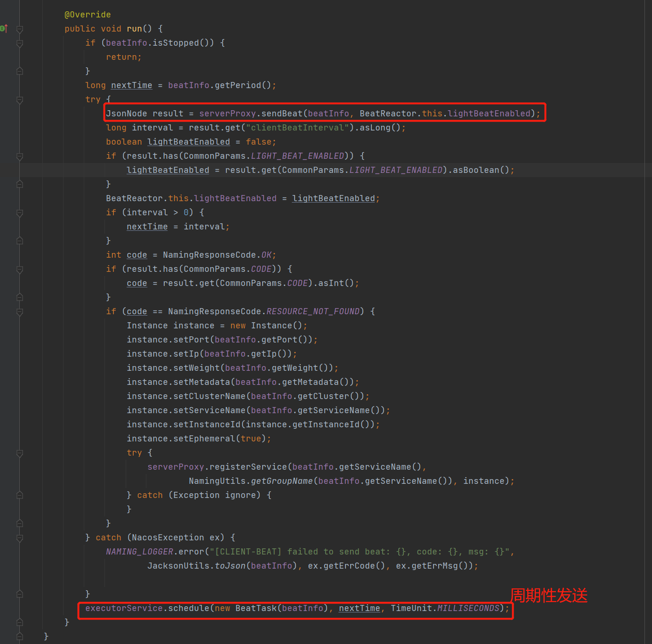Select the serverProxy field on the JsonNode result line
This screenshot has height=644, width=652.
[227, 114]
